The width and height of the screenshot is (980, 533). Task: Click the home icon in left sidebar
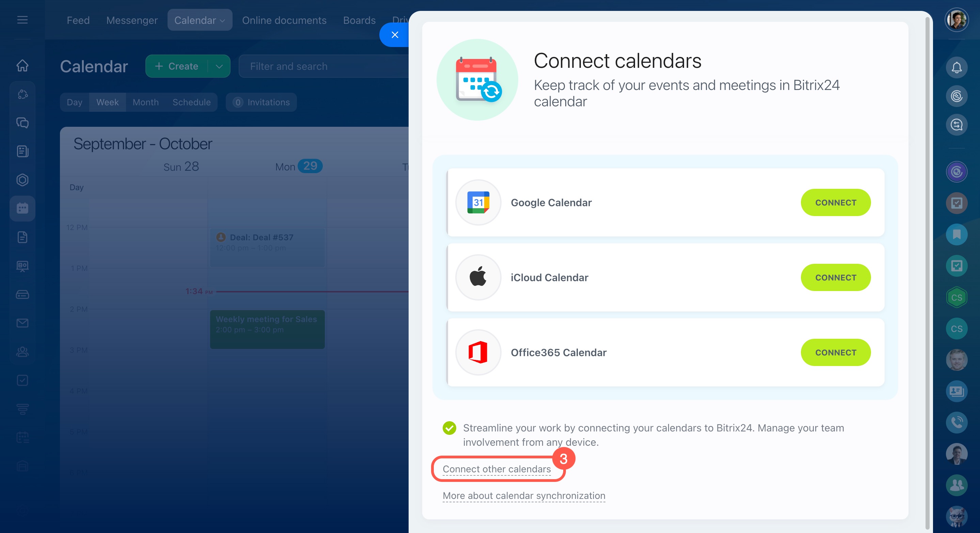[x=22, y=65]
